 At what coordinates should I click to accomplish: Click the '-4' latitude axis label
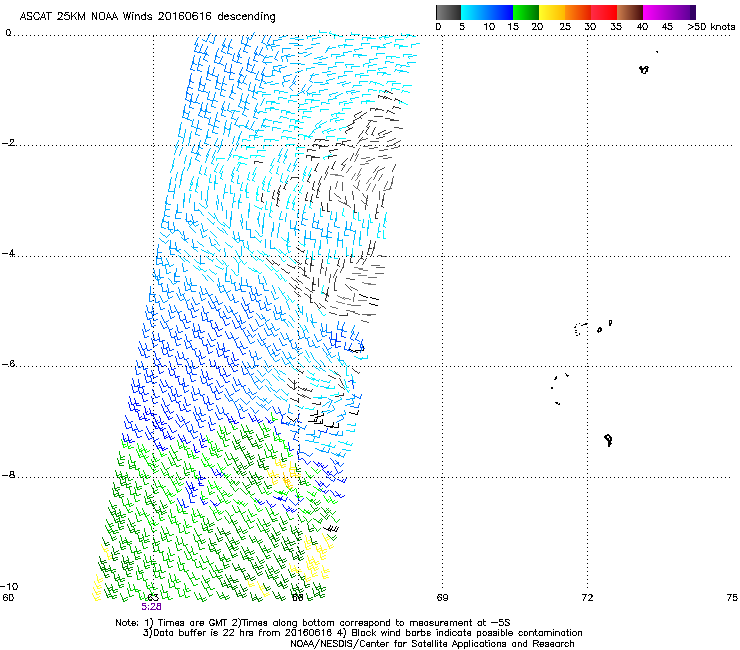point(8,253)
